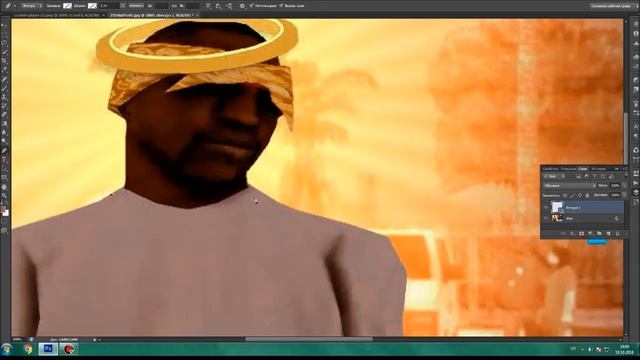
Task: Select the Pen tool in toolbox
Action: click(x=4, y=151)
